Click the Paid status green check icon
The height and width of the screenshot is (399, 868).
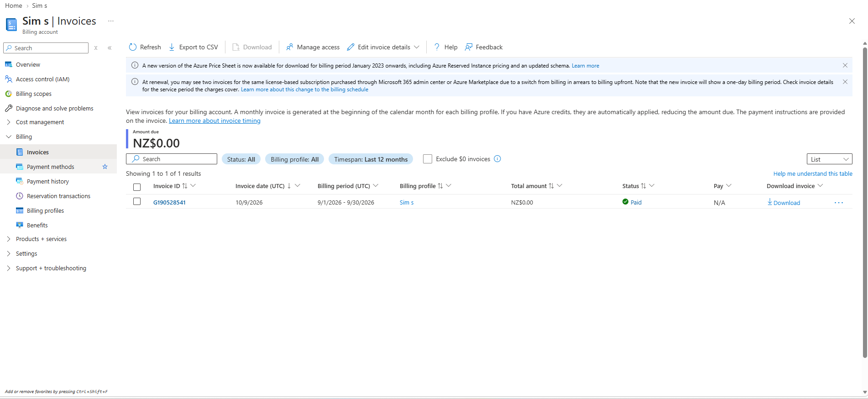coord(625,202)
